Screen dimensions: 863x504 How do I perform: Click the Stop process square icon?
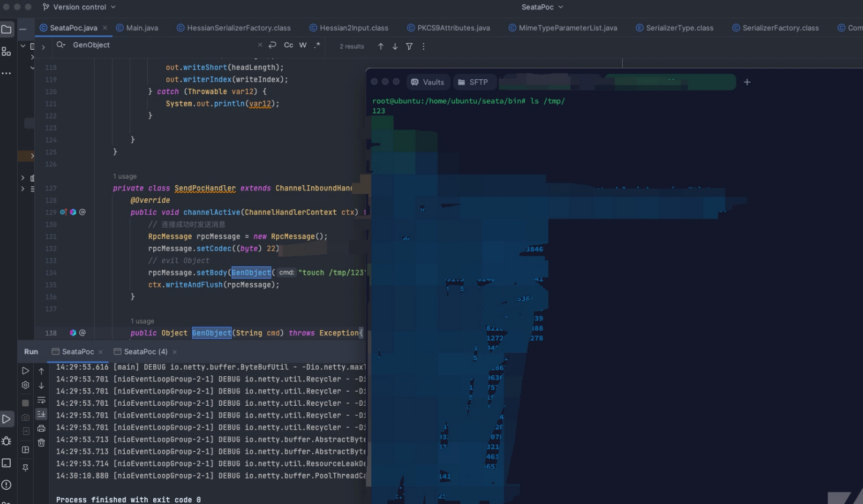25,403
